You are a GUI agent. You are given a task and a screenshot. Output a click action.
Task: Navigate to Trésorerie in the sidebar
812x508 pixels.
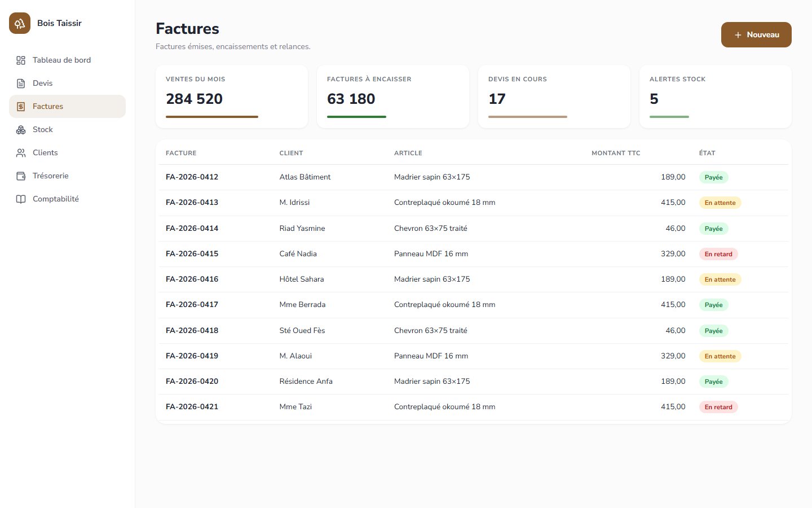[x=67, y=176]
